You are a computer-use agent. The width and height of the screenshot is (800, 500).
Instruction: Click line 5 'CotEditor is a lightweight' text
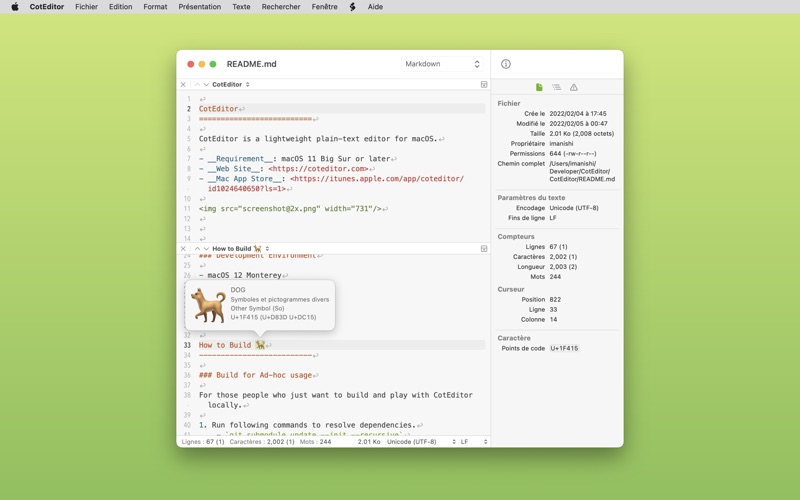point(318,139)
